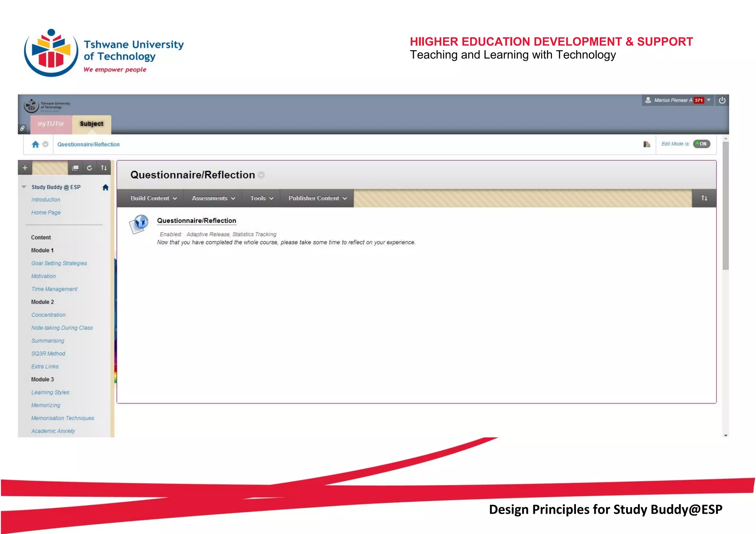Open the Publisher Content dropdown
This screenshot has height=534, width=756.
(317, 198)
